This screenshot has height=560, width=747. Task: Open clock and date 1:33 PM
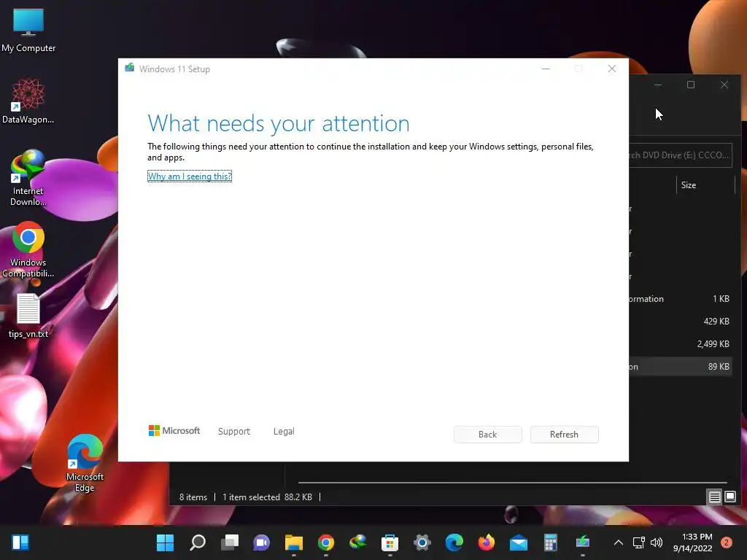693,542
